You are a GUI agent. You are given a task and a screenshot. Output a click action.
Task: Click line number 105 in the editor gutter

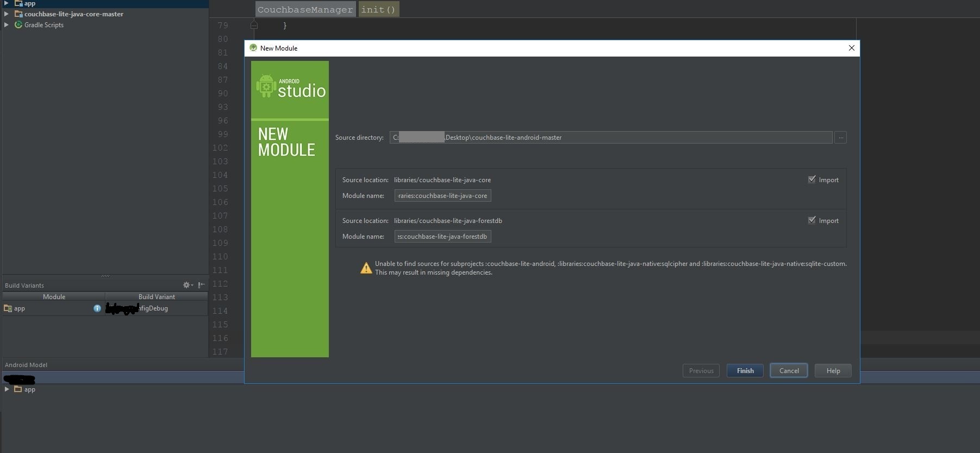click(x=220, y=189)
